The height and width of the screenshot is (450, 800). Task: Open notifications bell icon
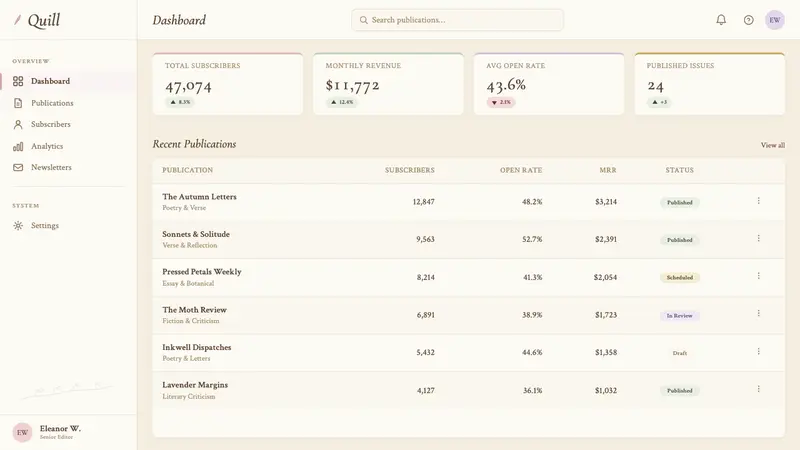721,20
